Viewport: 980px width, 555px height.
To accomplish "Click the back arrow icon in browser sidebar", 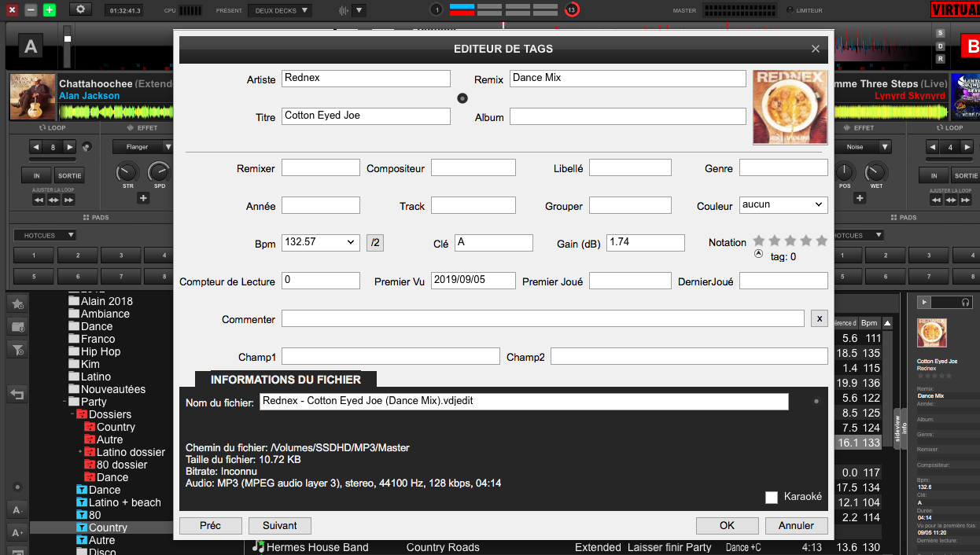I will pos(17,394).
